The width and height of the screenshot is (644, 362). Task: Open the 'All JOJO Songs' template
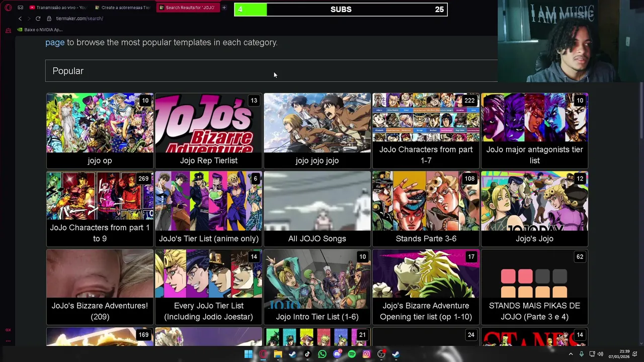(317, 209)
